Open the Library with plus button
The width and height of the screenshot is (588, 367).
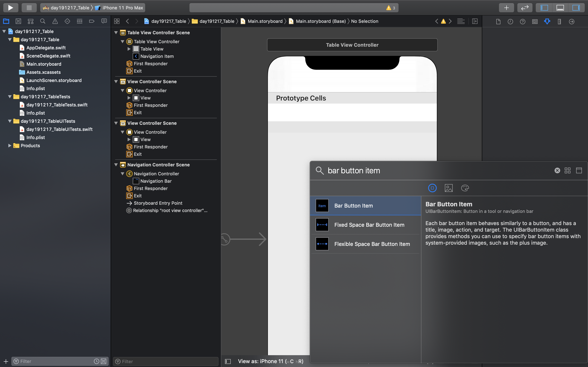click(506, 8)
